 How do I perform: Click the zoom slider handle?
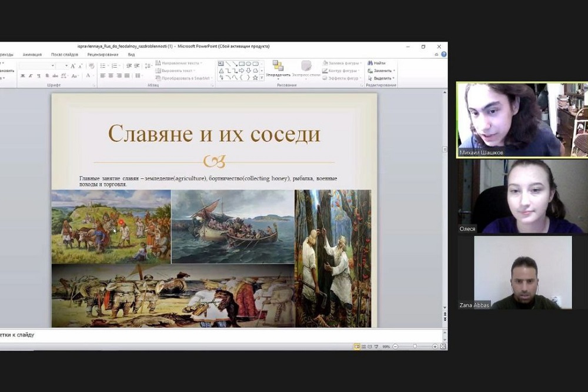pyautogui.click(x=415, y=347)
